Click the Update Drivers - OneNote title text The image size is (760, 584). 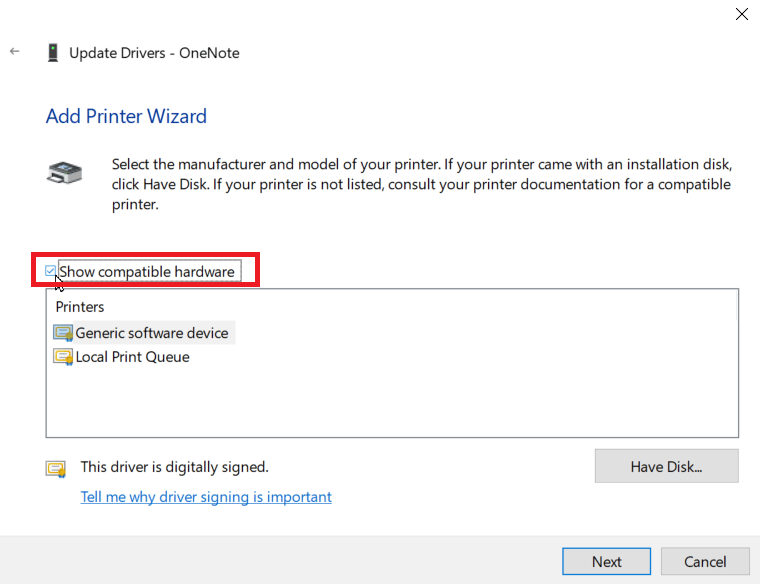tap(154, 53)
